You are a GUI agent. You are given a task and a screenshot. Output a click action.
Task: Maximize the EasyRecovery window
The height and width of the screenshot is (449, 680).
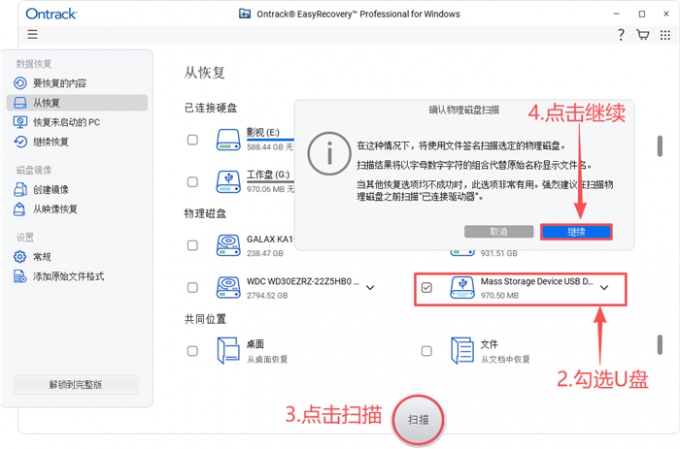(x=642, y=14)
